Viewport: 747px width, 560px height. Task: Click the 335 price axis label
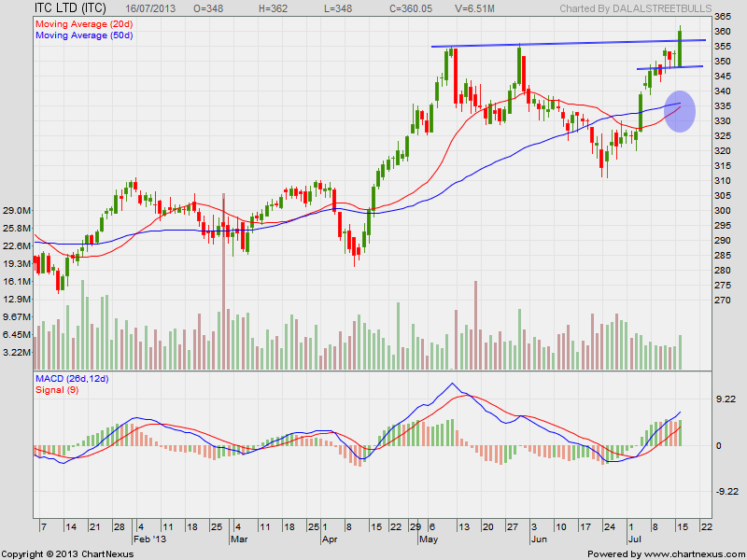coord(723,106)
